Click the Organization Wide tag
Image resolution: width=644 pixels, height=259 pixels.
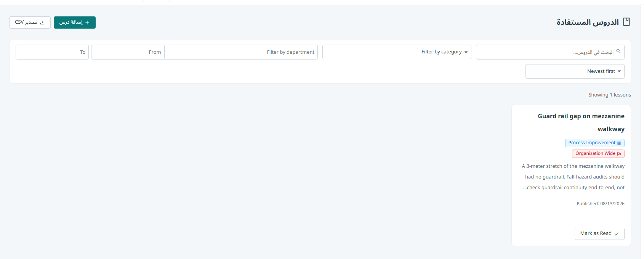tap(598, 154)
